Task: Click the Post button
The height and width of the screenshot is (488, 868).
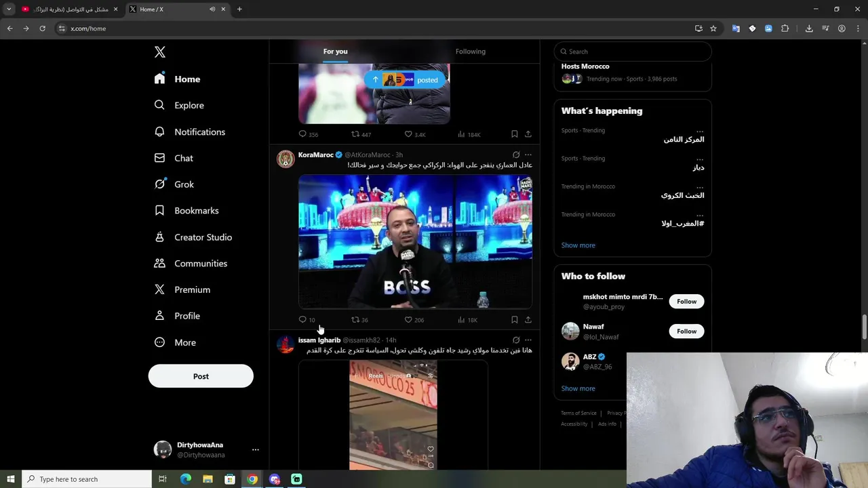Action: pyautogui.click(x=201, y=376)
